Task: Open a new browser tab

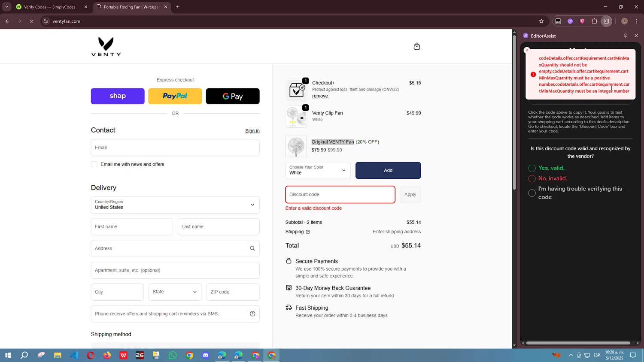Action: 178,7
